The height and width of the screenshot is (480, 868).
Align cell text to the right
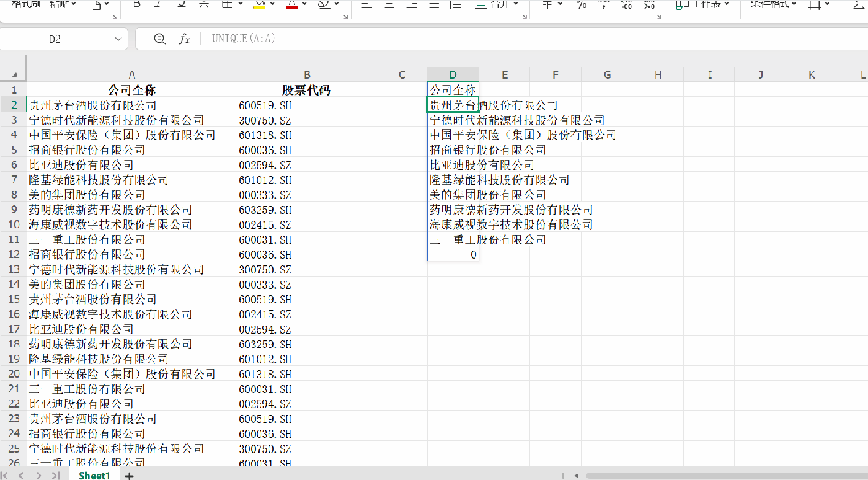click(412, 5)
